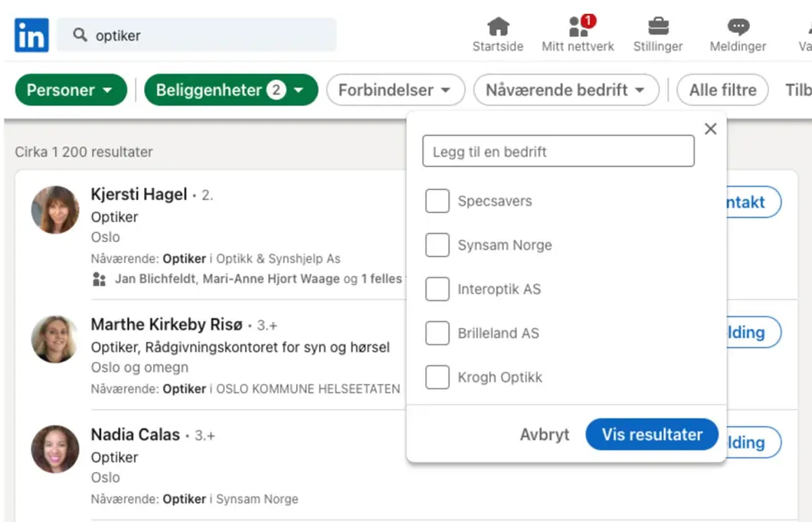Image resolution: width=812 pixels, height=522 pixels.
Task: Open Alle filtre
Action: 722,90
